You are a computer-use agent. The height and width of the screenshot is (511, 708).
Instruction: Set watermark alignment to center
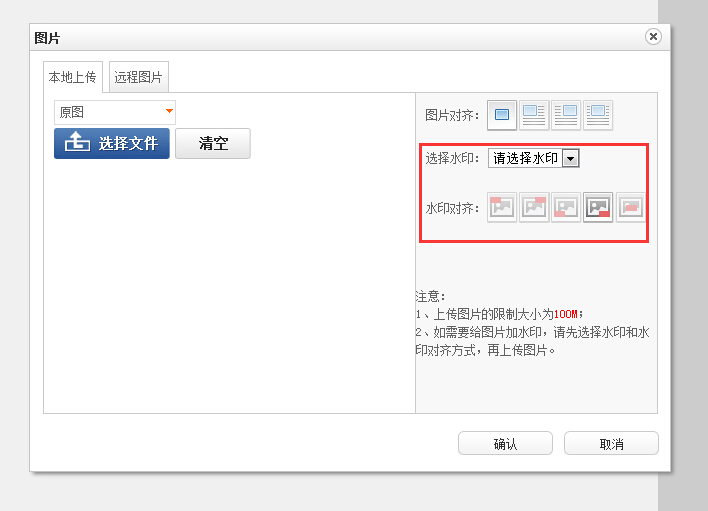pyautogui.click(x=630, y=208)
